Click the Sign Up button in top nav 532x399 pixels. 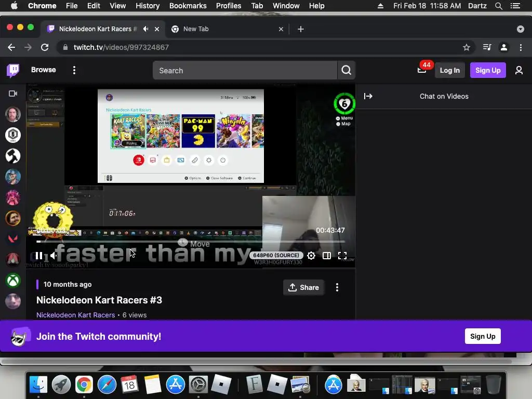click(487, 70)
